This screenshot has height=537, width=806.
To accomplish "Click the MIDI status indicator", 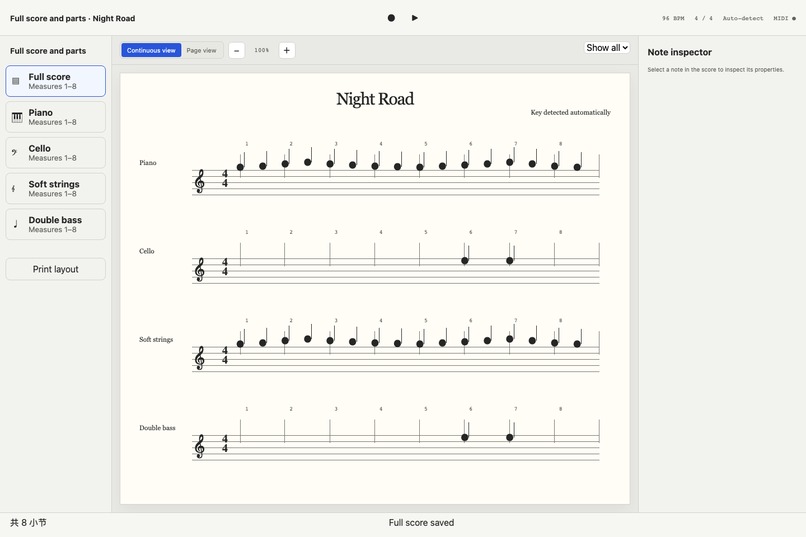I will [784, 18].
